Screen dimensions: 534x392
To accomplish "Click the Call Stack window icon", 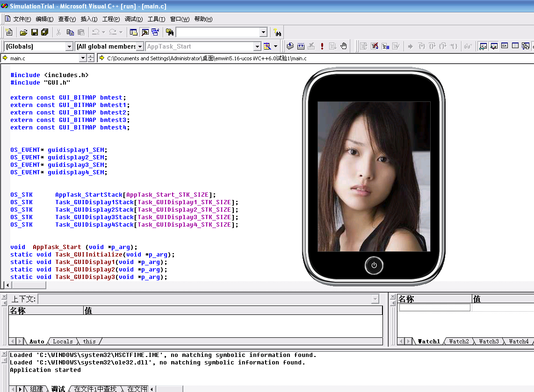I will [526, 46].
